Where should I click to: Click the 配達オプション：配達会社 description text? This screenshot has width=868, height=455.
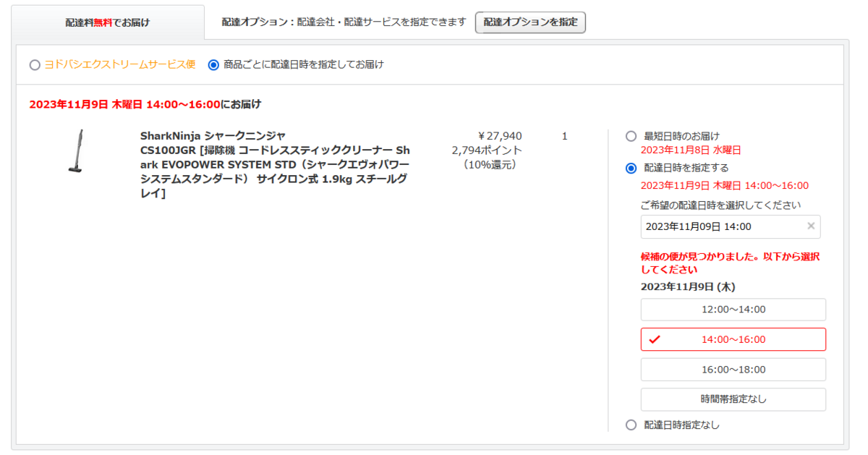point(344,22)
